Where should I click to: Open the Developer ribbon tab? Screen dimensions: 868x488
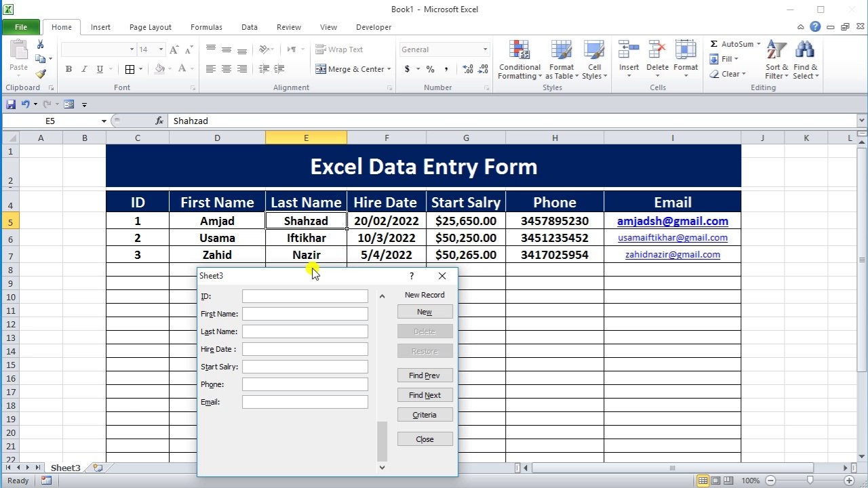(373, 27)
